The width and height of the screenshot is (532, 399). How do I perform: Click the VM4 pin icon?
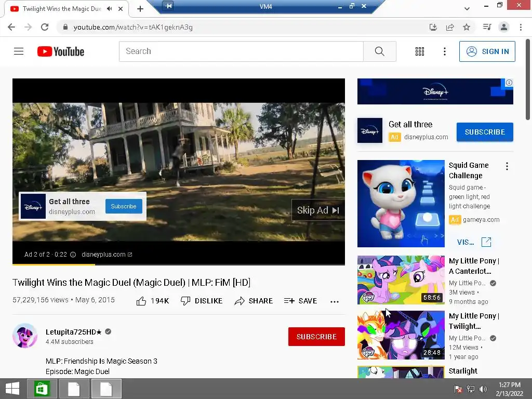point(168,5)
